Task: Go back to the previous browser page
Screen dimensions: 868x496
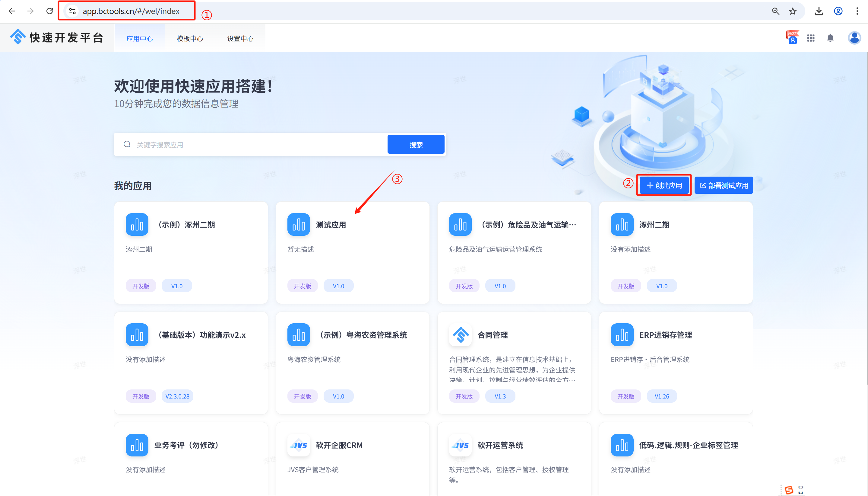Action: pos(12,11)
